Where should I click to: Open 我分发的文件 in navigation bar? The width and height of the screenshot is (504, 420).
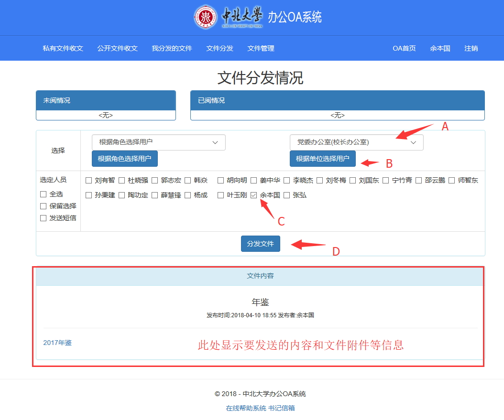click(x=172, y=48)
